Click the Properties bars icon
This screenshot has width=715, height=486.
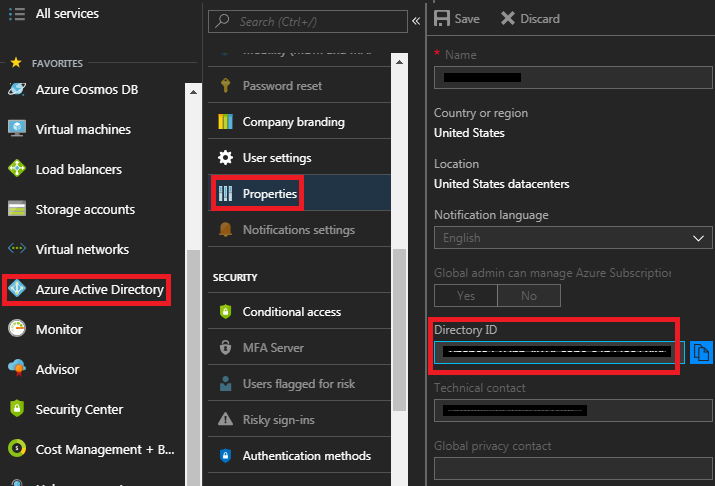point(225,193)
